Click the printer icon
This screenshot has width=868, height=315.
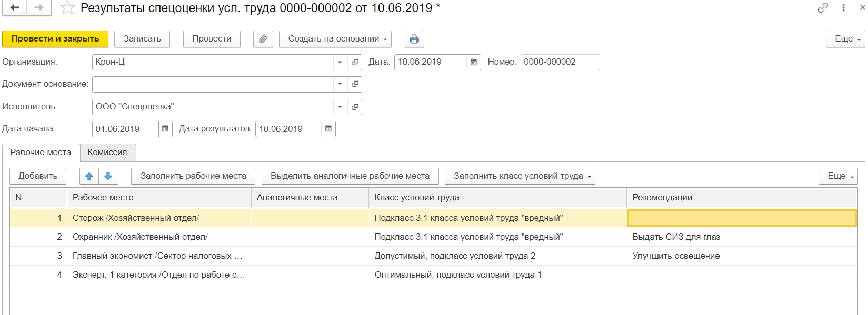(x=414, y=39)
